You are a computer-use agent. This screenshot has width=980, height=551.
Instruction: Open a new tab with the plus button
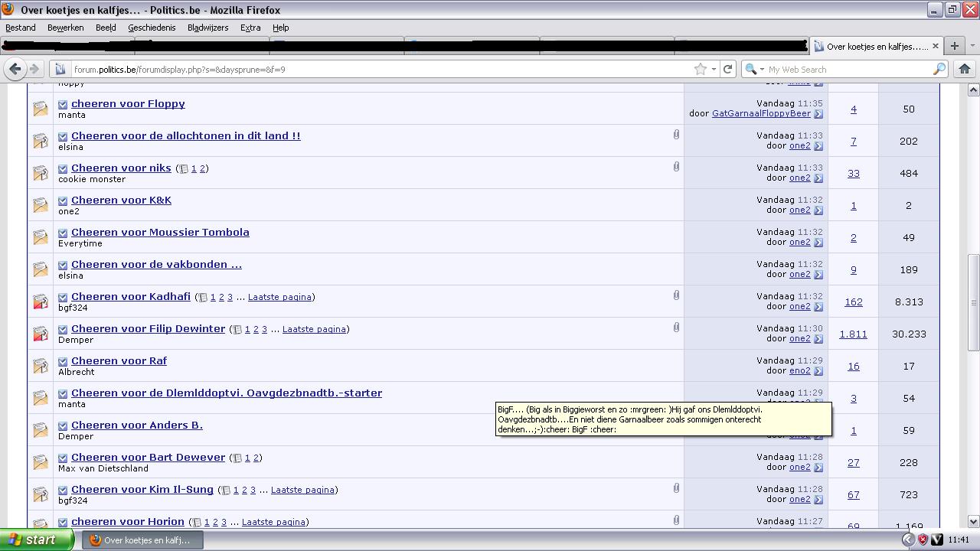point(954,46)
